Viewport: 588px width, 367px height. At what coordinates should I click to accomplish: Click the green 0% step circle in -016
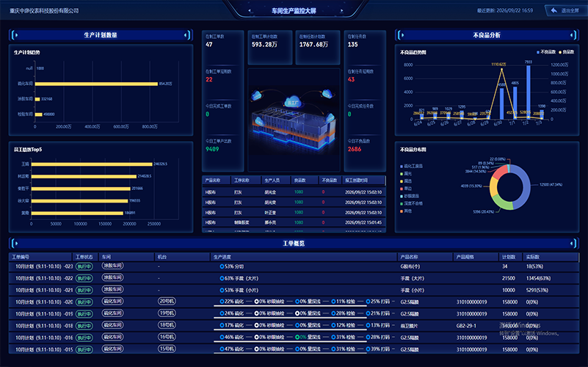pyautogui.click(x=297, y=337)
